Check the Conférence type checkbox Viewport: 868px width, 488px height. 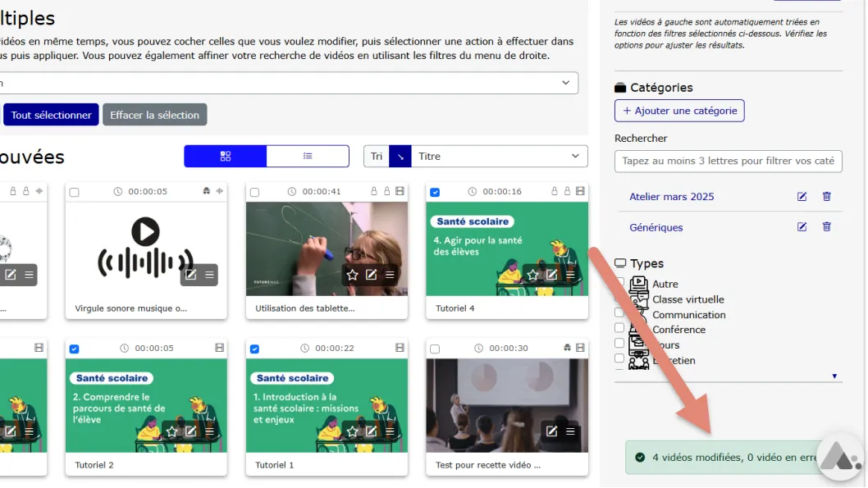[619, 328]
